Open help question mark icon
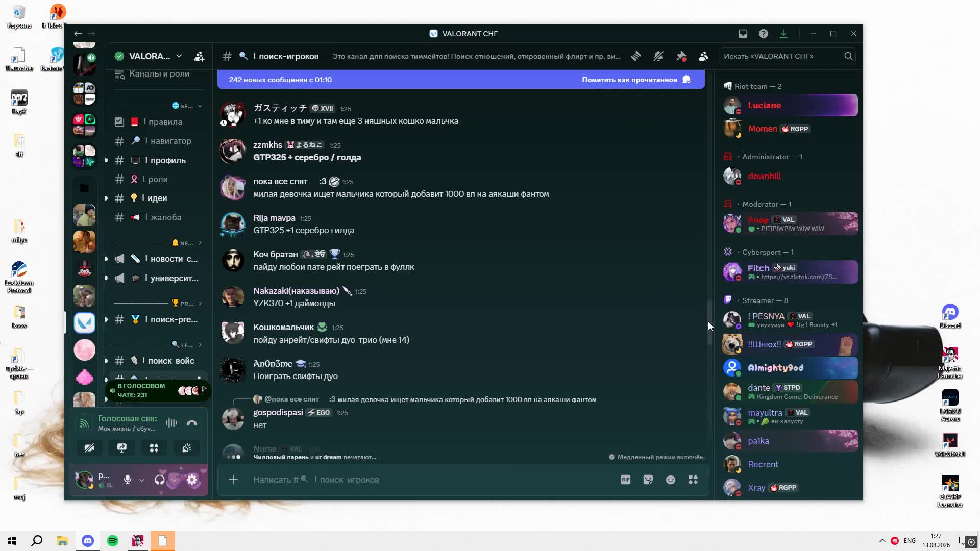The width and height of the screenshot is (980, 551). pos(764,34)
